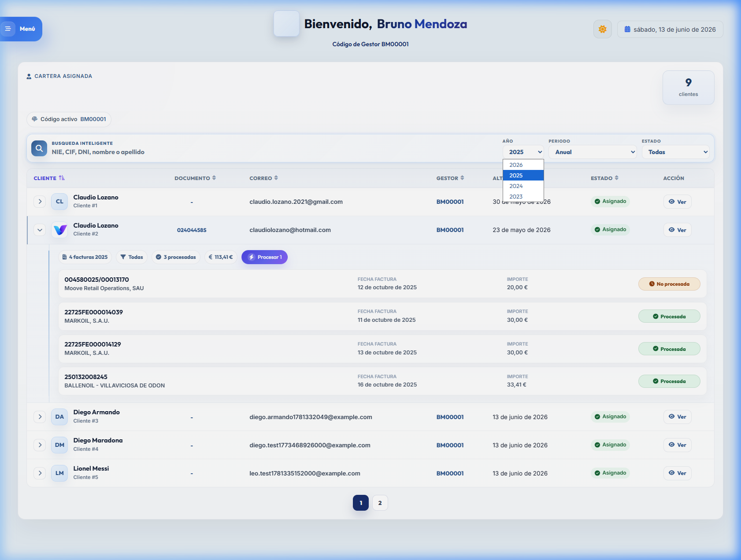Click the Cartera Asignada user icon

(x=29, y=76)
